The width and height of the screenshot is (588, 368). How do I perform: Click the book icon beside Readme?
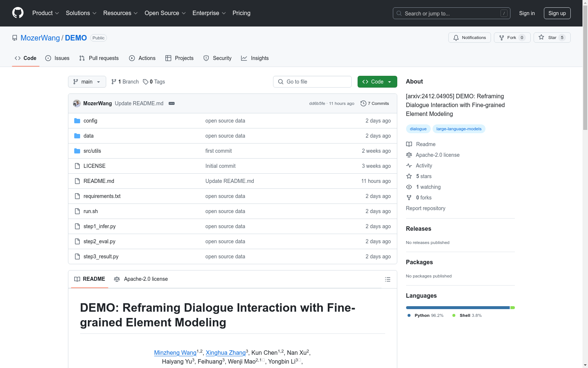[409, 144]
